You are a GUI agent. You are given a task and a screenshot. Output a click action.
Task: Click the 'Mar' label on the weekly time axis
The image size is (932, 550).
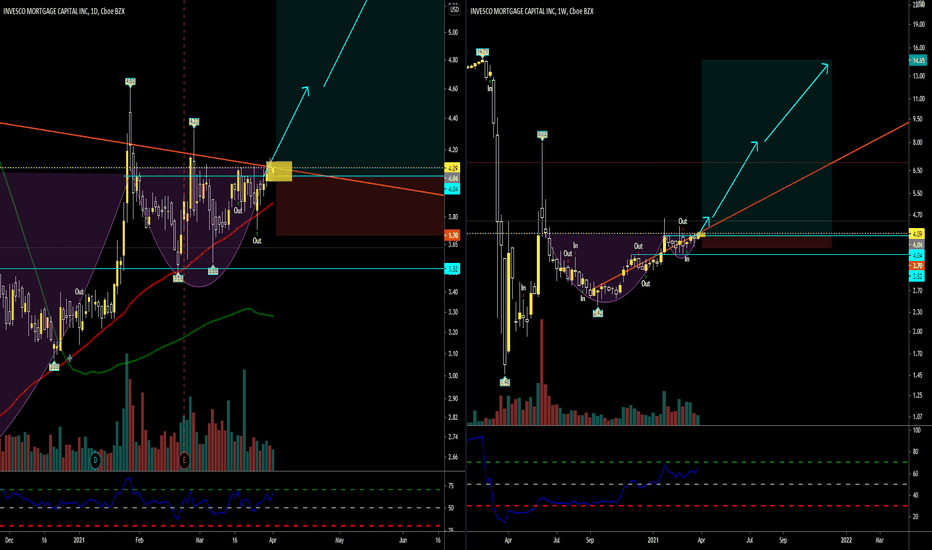[x=880, y=540]
